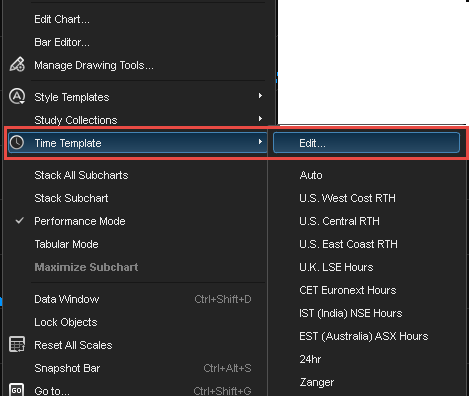Click the Manage Drawing Tools pencil icon
Image resolution: width=469 pixels, height=396 pixels.
(x=17, y=64)
